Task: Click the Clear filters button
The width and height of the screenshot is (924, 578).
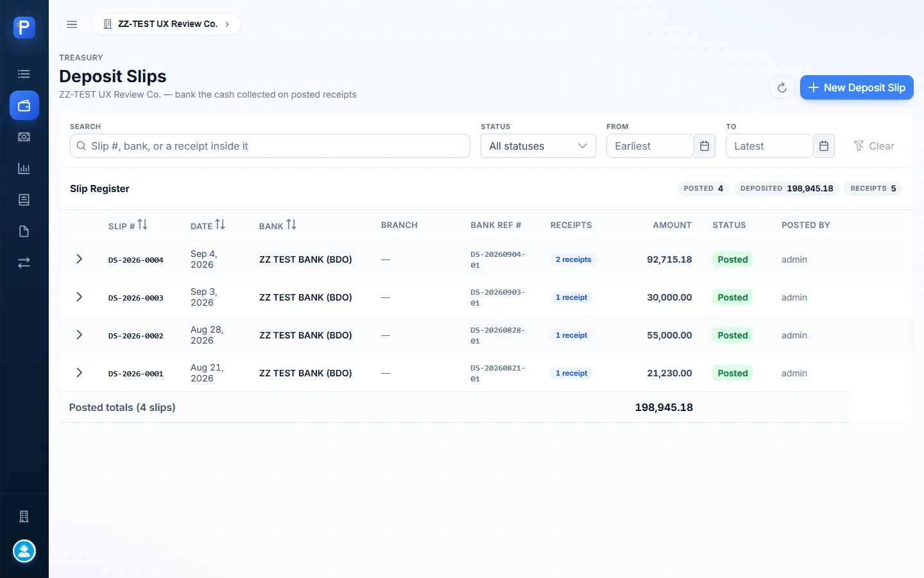Action: click(874, 146)
